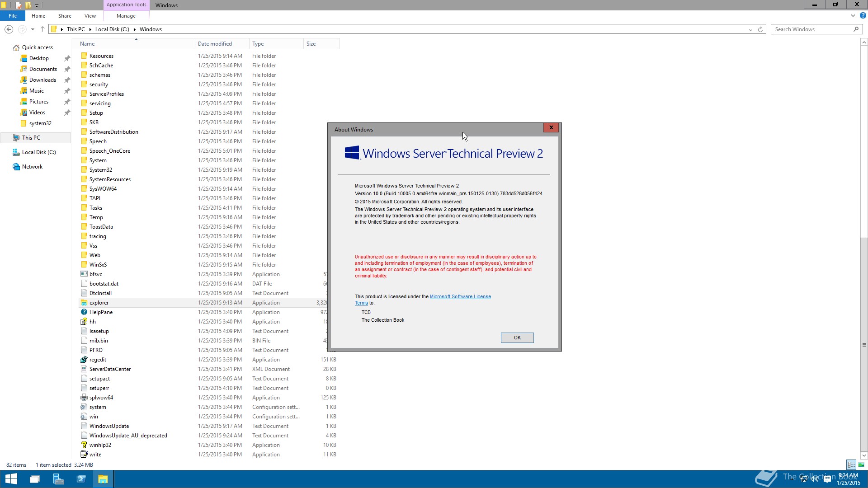Select the system configuration settings icon
The height and width of the screenshot is (488, 868).
tap(84, 407)
